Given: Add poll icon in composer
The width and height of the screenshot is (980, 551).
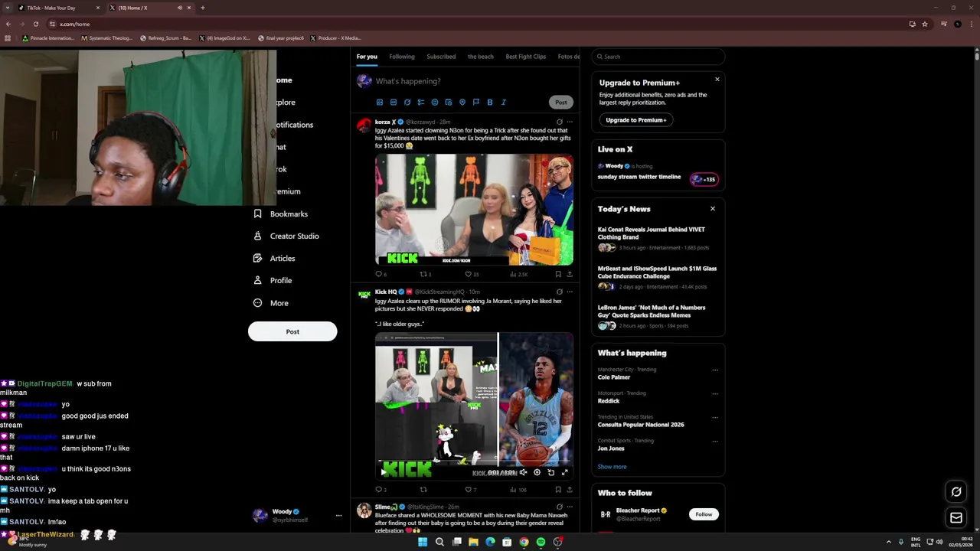Looking at the screenshot, I should (421, 102).
